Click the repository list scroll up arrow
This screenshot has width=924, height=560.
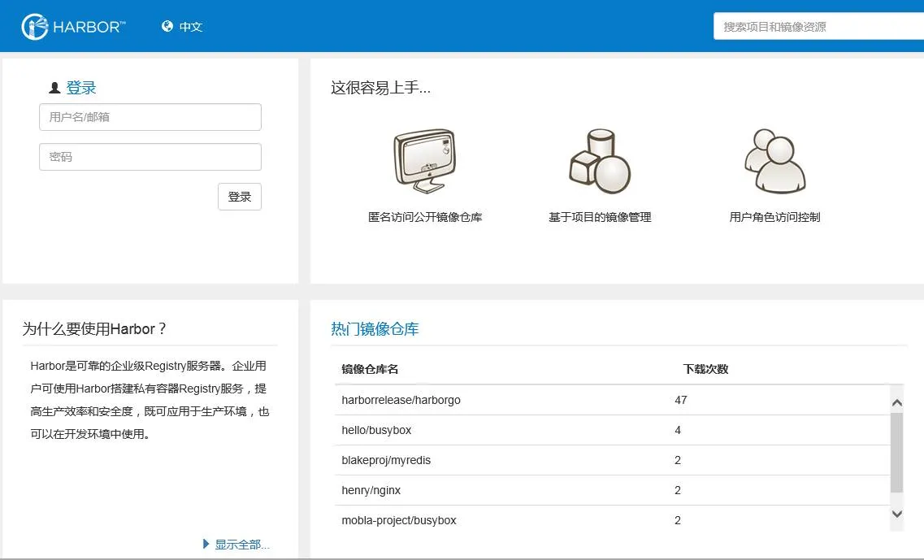897,402
